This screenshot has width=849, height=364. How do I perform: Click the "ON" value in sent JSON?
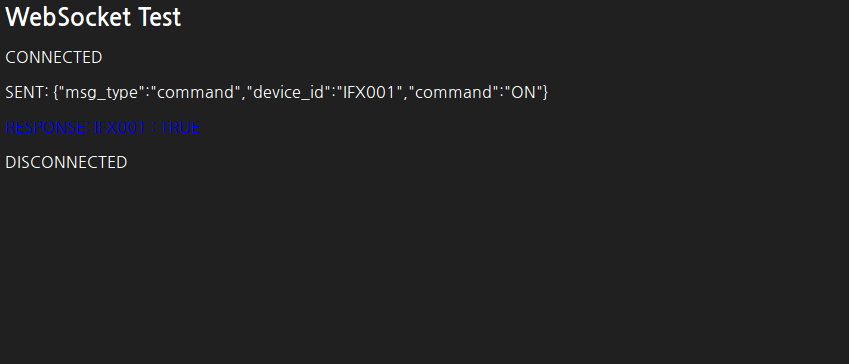click(523, 93)
